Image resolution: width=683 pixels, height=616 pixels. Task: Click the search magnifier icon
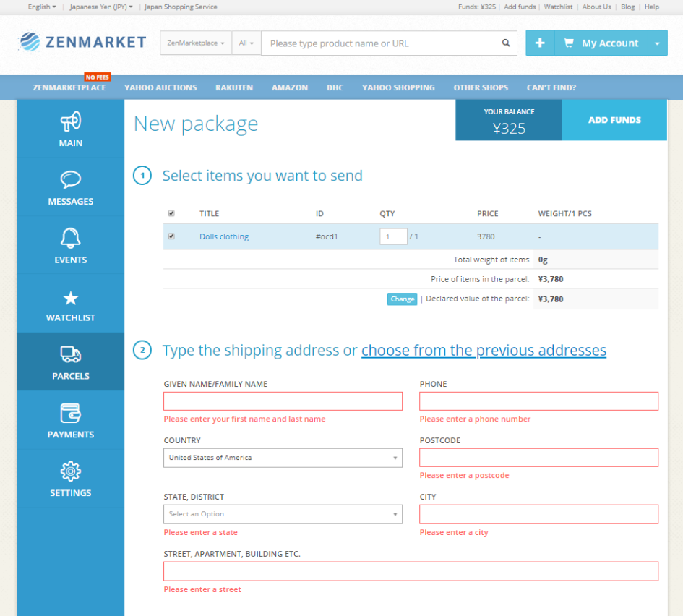coord(506,43)
